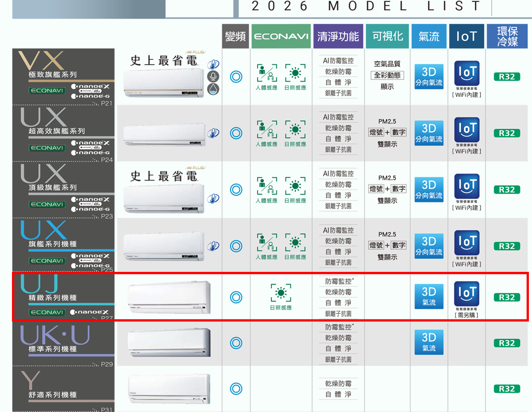Click the 超高效旗艦系列 series label

tap(56, 131)
